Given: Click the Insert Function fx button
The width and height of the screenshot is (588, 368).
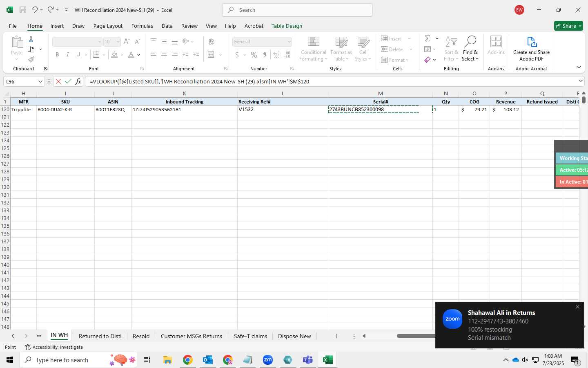Looking at the screenshot, I should (x=78, y=81).
